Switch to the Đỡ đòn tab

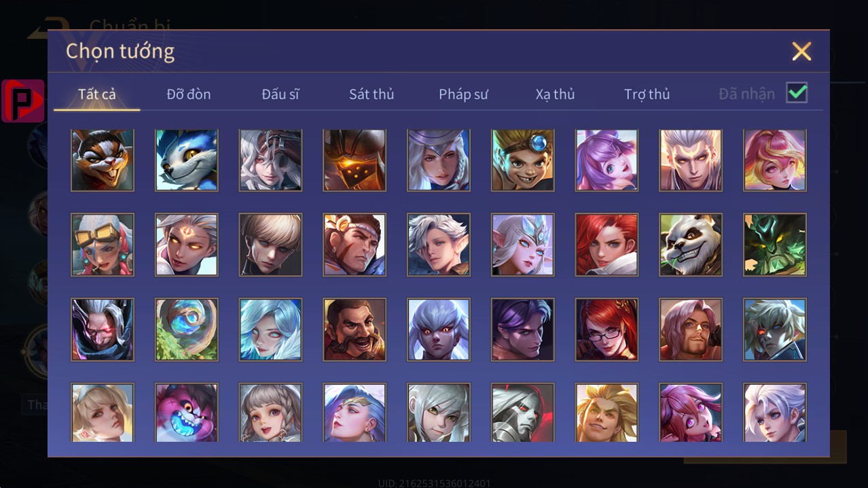(189, 94)
